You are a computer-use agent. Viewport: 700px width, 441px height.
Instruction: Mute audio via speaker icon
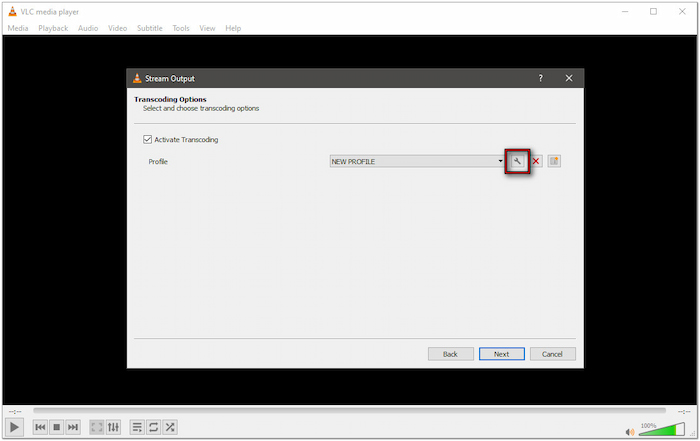point(630,432)
